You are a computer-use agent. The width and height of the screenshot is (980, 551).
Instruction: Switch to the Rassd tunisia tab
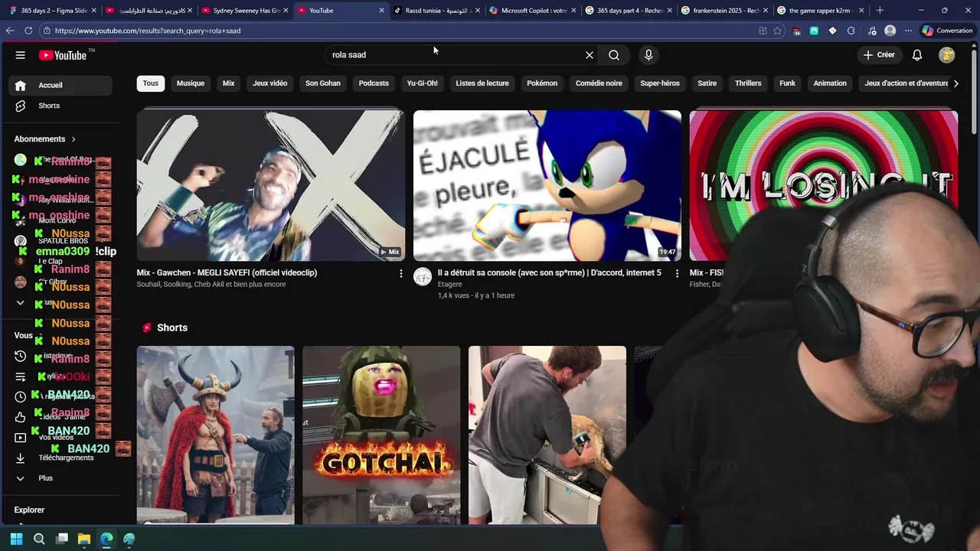pos(436,11)
